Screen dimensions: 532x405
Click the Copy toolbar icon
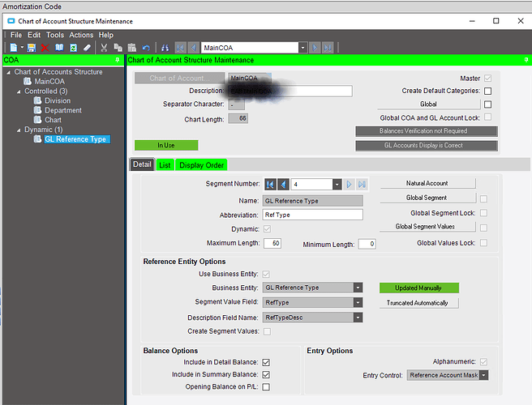pos(118,48)
